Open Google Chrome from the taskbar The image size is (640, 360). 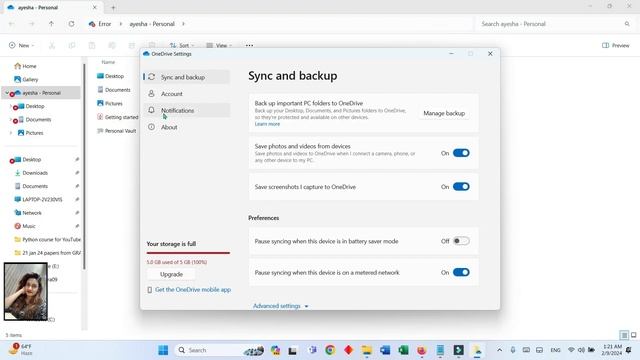330,350
